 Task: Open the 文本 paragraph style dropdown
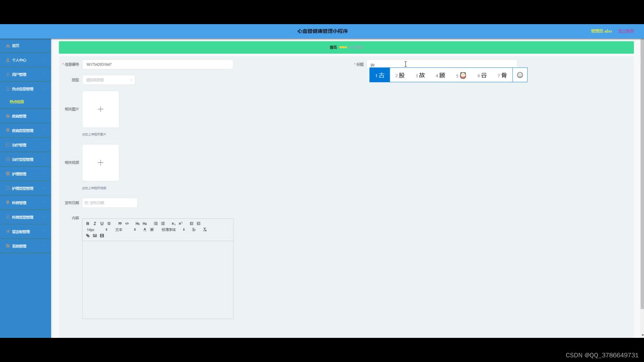[125, 230]
